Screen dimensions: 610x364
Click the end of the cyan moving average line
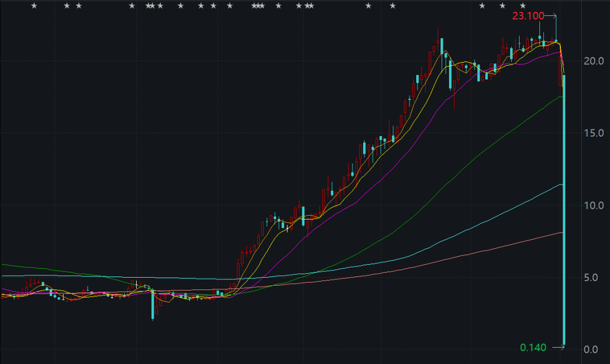click(561, 185)
